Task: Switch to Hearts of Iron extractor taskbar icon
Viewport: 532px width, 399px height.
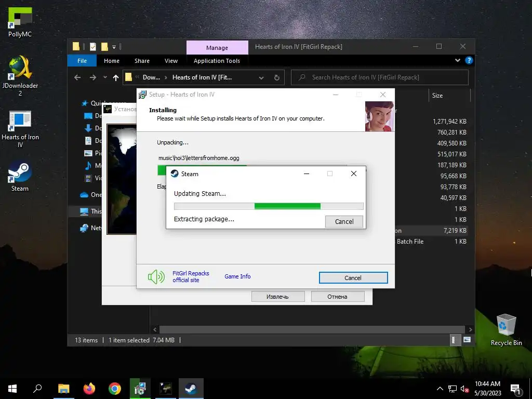Action: pos(166,389)
